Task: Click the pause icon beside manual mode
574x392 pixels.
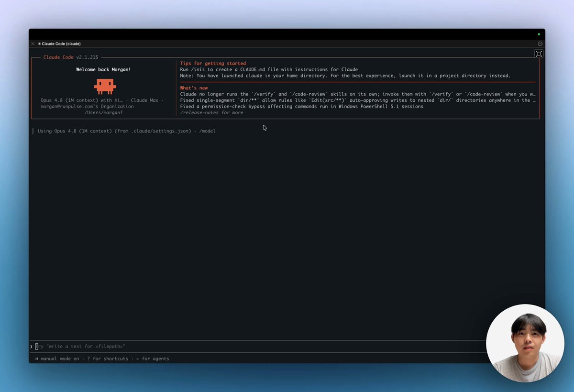Action: 36,359
